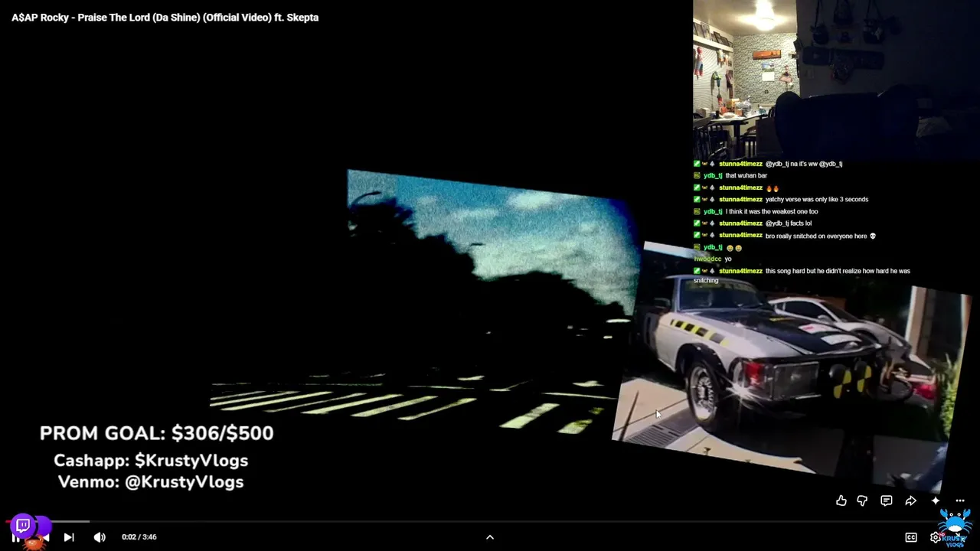The height and width of the screenshot is (551, 980).
Task: Click the video title text
Action: [165, 17]
